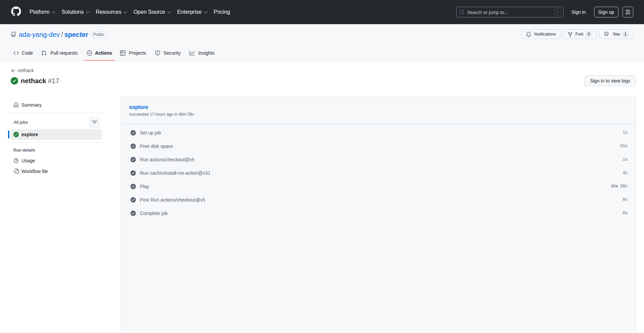Open the command palette icon near Sign up
The width and height of the screenshot is (644, 333).
coord(628,12)
